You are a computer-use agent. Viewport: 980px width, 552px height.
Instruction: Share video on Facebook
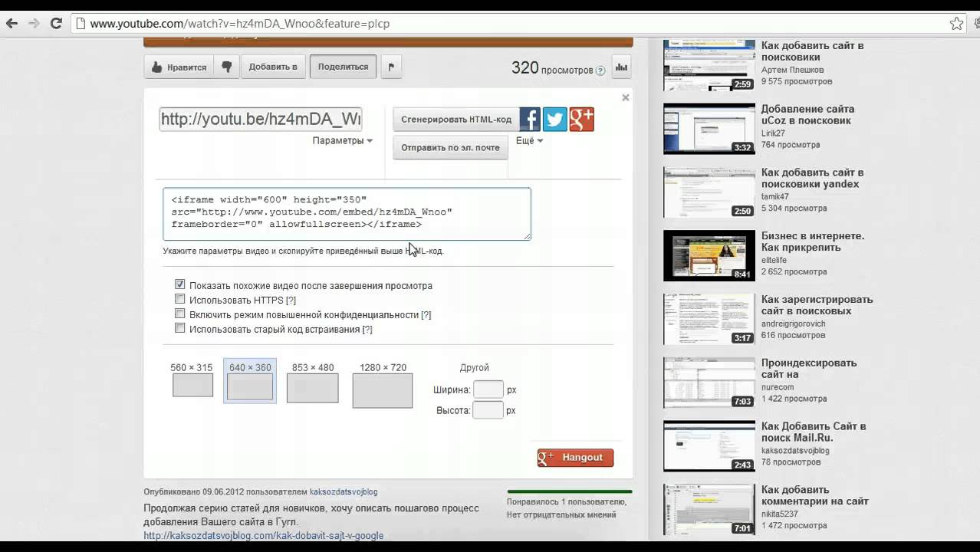tap(530, 119)
